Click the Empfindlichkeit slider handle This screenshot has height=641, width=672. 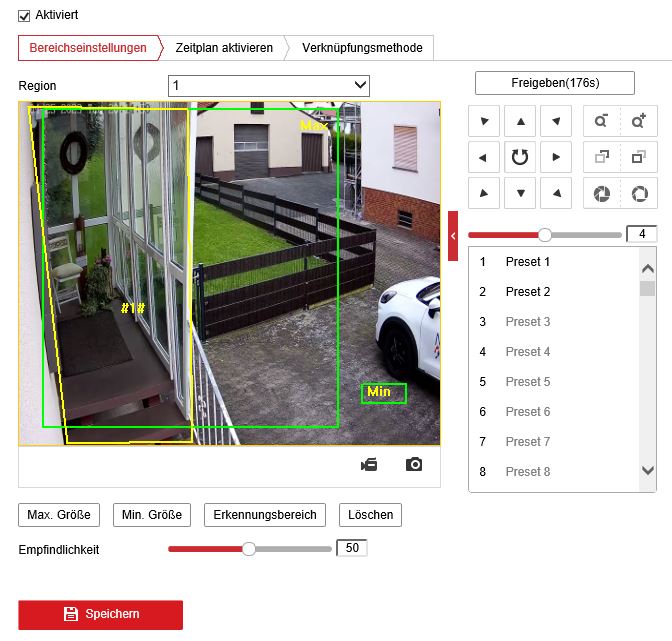249,548
